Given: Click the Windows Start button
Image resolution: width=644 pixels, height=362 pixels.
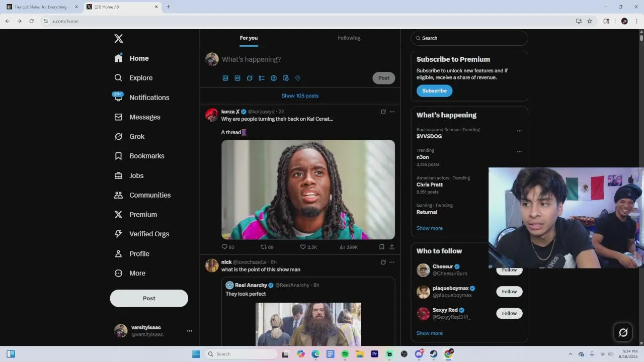Looking at the screenshot, I should pos(196,354).
